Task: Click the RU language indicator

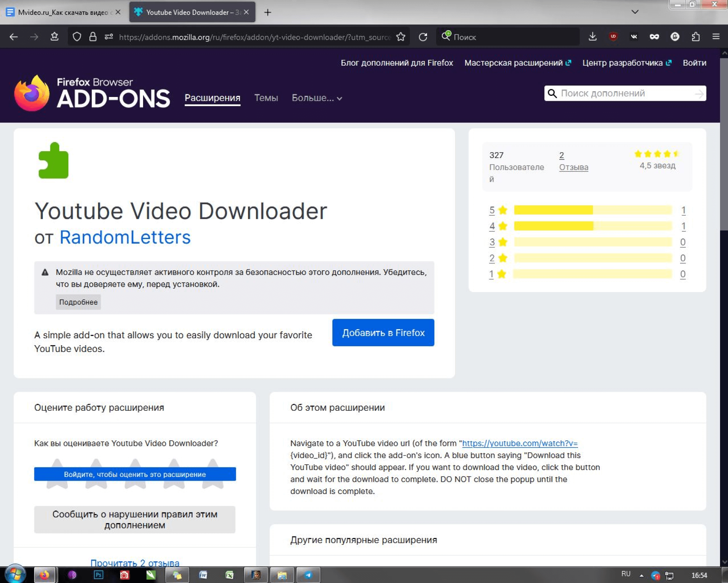Action: [626, 574]
